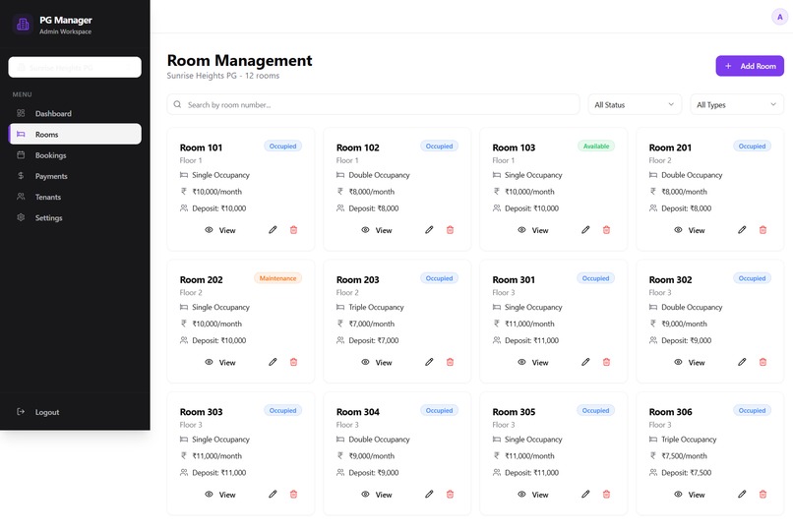793x532 pixels.
Task: Delete Room 101 using trash icon
Action: 293,229
